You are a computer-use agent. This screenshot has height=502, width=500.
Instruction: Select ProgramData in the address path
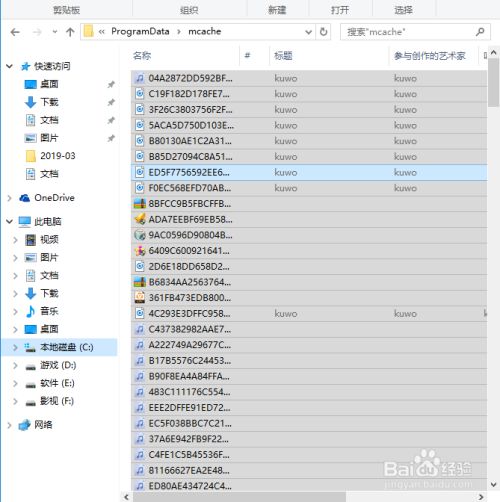coord(140,31)
